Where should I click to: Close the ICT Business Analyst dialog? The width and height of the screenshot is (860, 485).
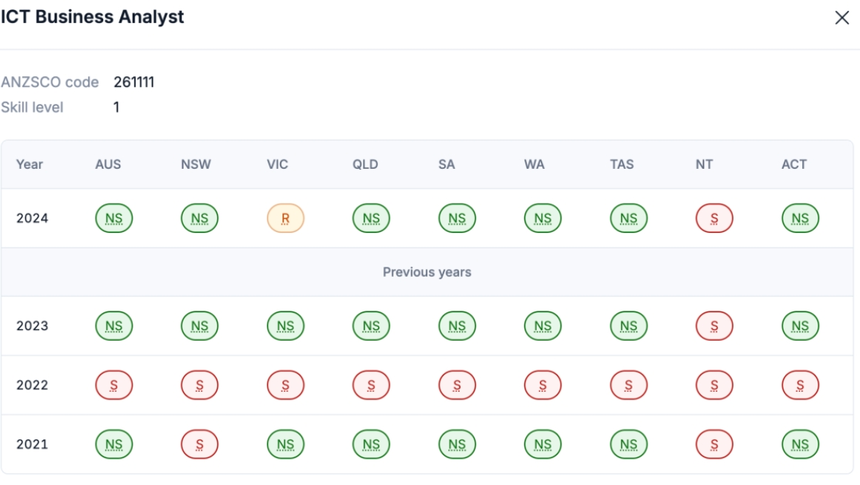coord(842,18)
